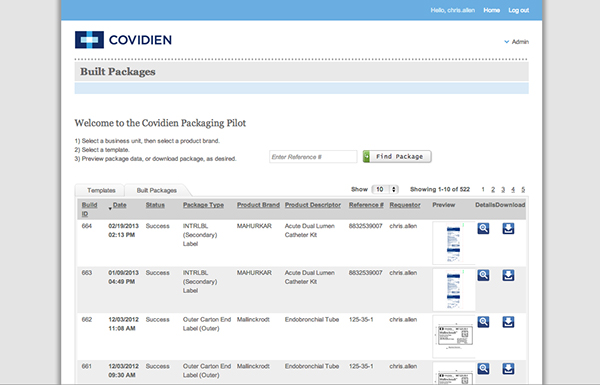The height and width of the screenshot is (385, 600).
Task: Sort by Product Descriptor column
Action: click(313, 205)
